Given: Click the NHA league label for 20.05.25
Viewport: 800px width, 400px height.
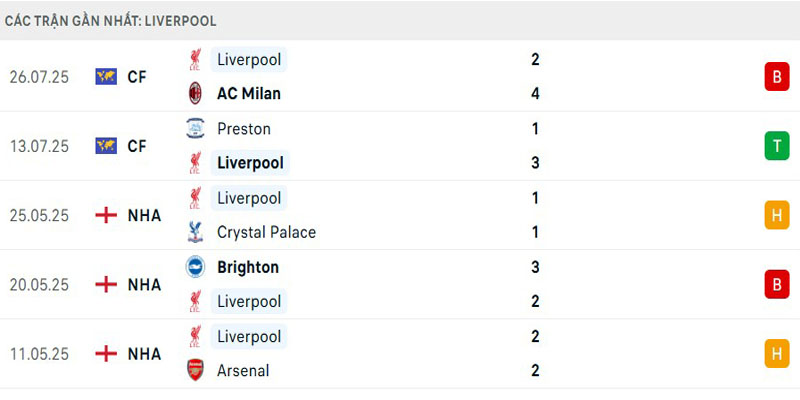Looking at the screenshot, I should pos(144,284).
